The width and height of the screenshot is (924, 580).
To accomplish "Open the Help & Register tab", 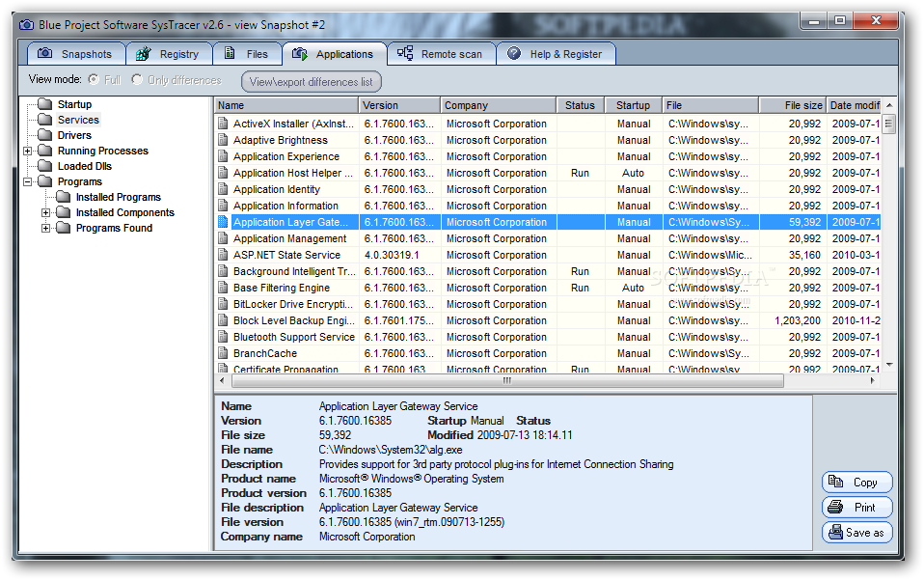I will click(x=556, y=54).
